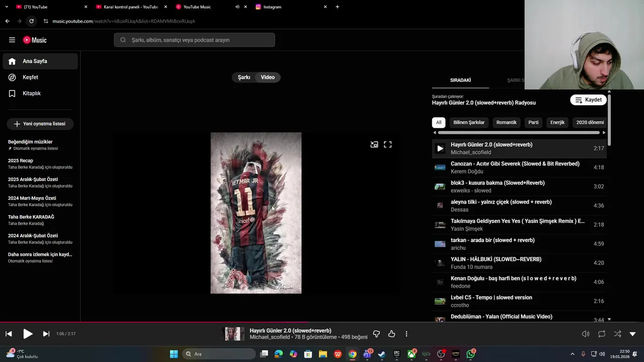Viewport: 644px width, 362px height.
Task: Open WhatsApp from the Windows taskbar
Action: (x=470, y=354)
